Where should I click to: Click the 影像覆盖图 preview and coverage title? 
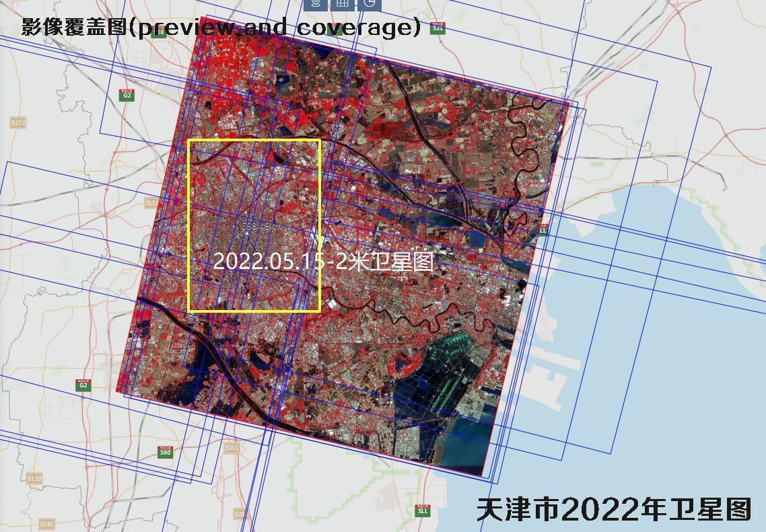pyautogui.click(x=221, y=27)
